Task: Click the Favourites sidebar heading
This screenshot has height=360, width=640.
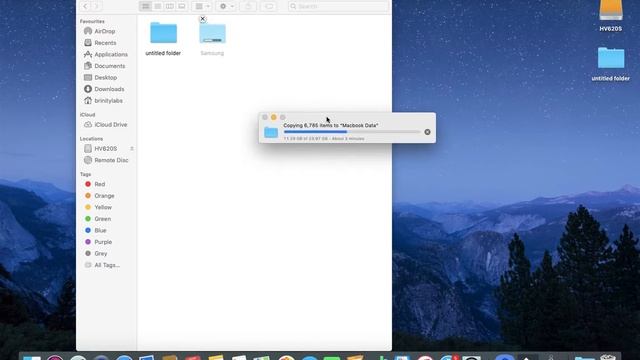Action: (92, 21)
